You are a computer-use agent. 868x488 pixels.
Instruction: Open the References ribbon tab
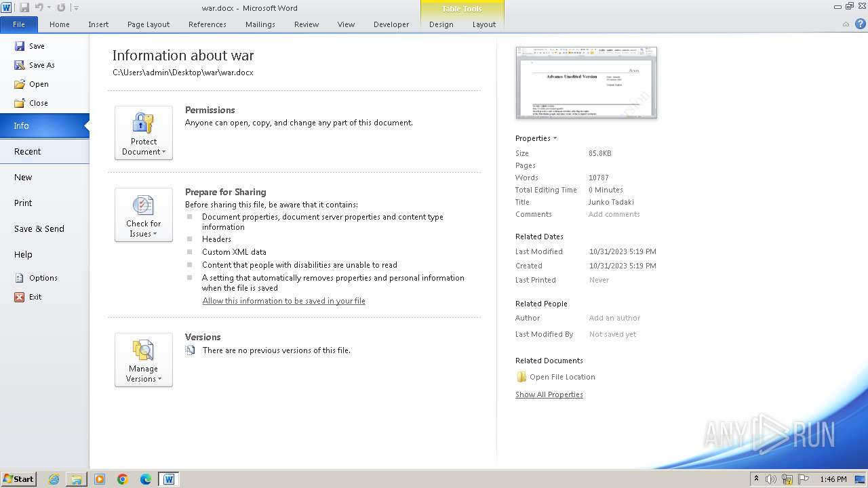[208, 24]
